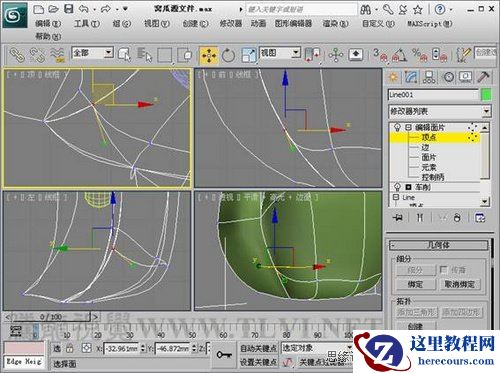Toggle the Angle Snap button

pyautogui.click(x=399, y=55)
